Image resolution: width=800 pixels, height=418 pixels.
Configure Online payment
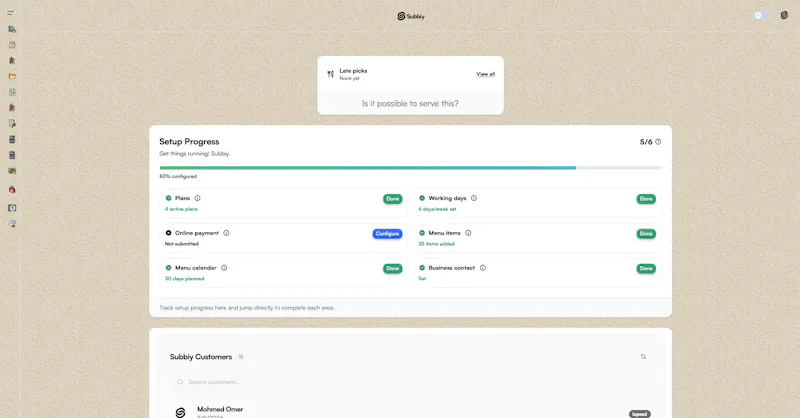click(387, 234)
